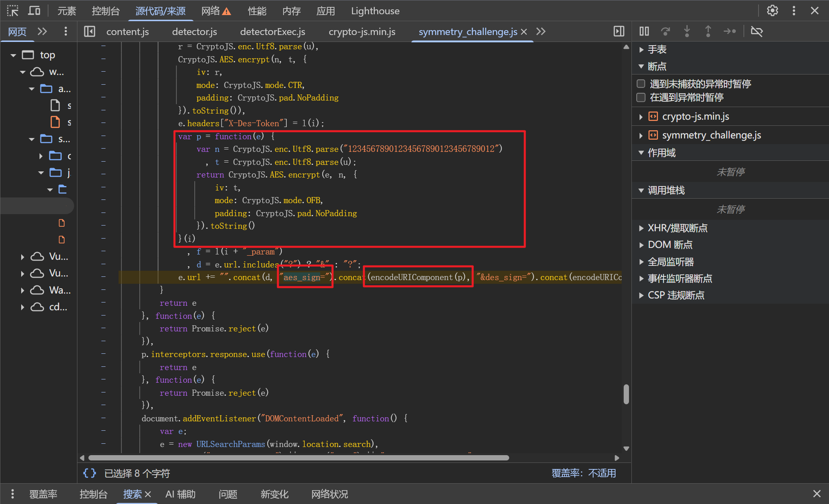This screenshot has width=829, height=504.
Task: Click the pause script execution icon
Action: 644,31
